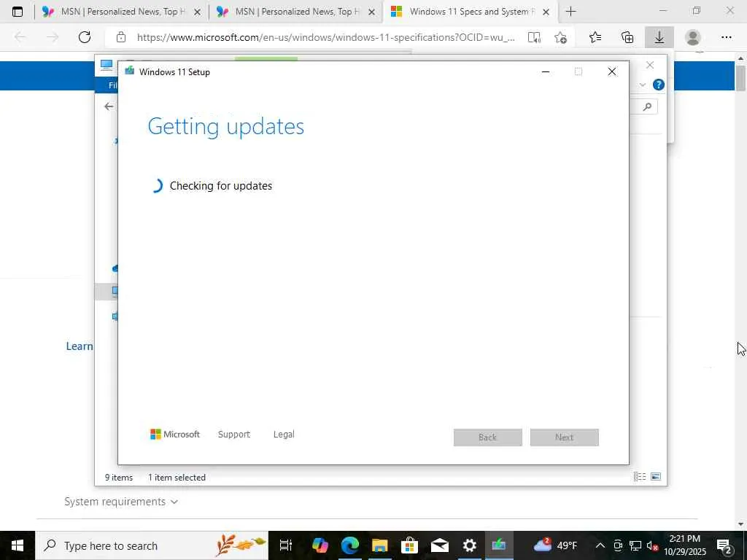
Task: Switch File Explorer to details view
Action: coord(639,477)
